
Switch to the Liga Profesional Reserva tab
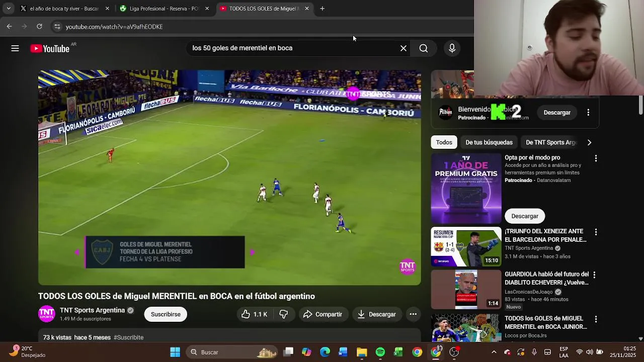pyautogui.click(x=164, y=9)
